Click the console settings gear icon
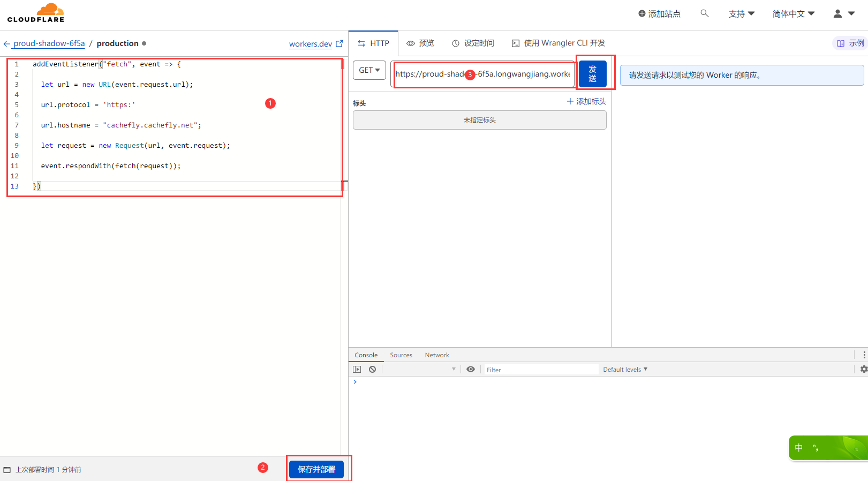The width and height of the screenshot is (868, 481). point(863,369)
